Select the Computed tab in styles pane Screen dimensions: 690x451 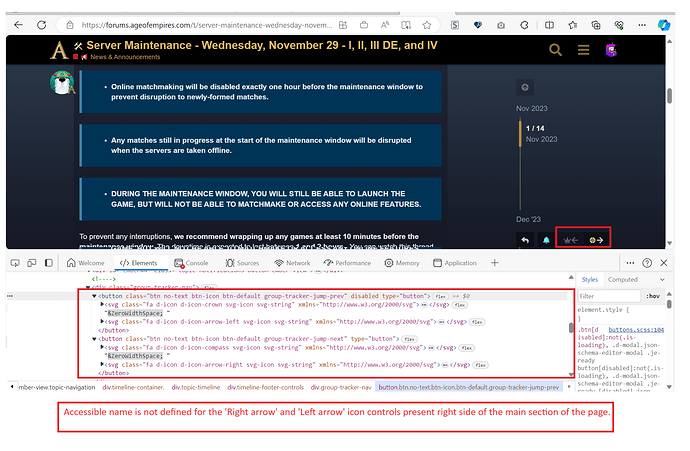622,280
